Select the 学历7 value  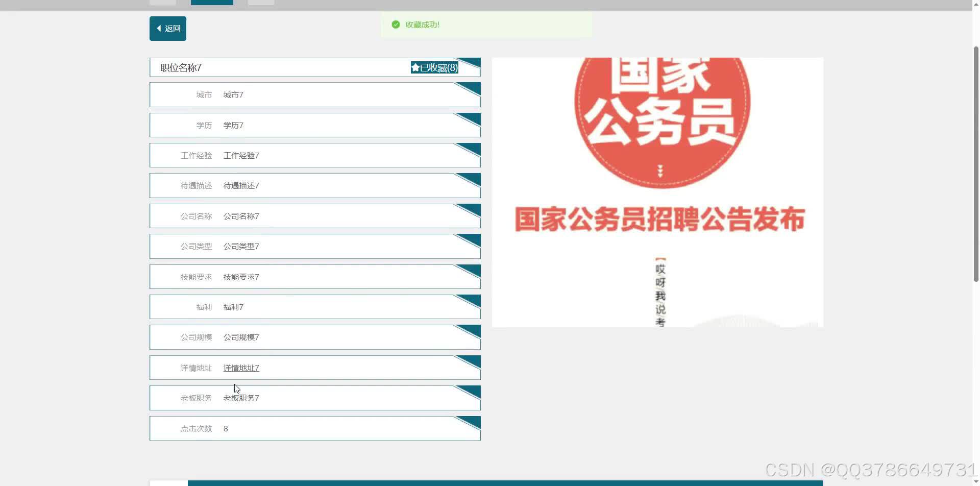pos(233,125)
